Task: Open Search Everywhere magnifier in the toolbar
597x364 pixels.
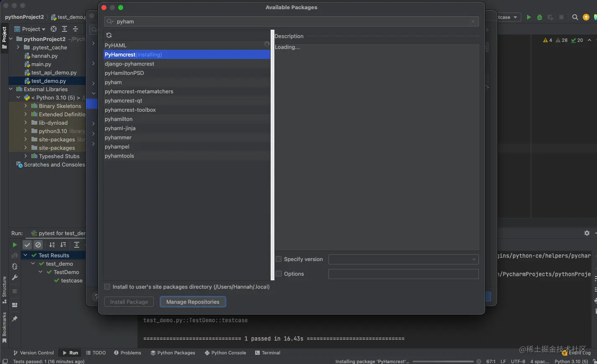Action: pyautogui.click(x=575, y=17)
